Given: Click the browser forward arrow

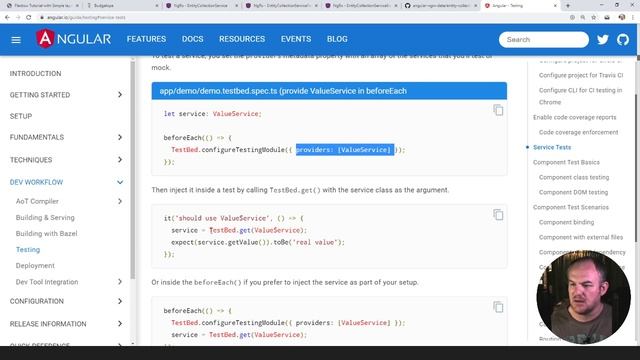Looking at the screenshot, I should point(18,18).
